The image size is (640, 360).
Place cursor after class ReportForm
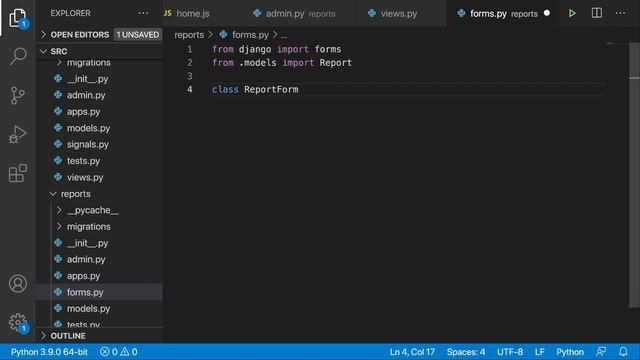click(x=299, y=89)
